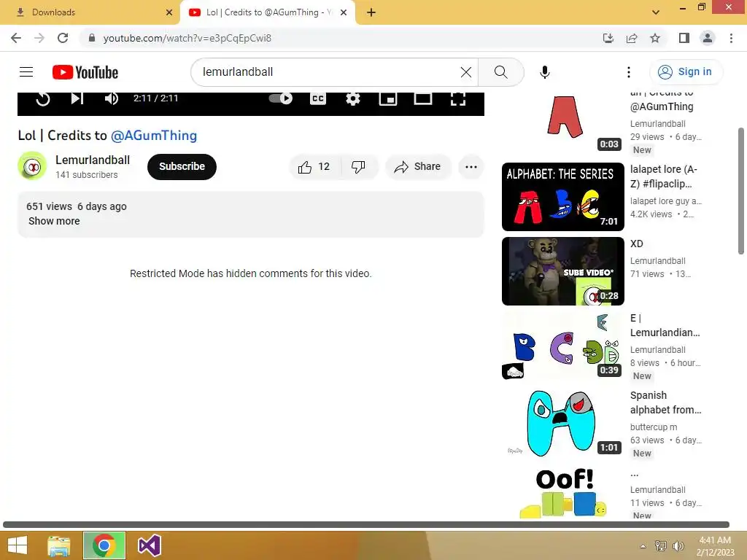Open Lemurlandball channel avatar
Image resolution: width=747 pixels, height=560 pixels.
click(32, 167)
